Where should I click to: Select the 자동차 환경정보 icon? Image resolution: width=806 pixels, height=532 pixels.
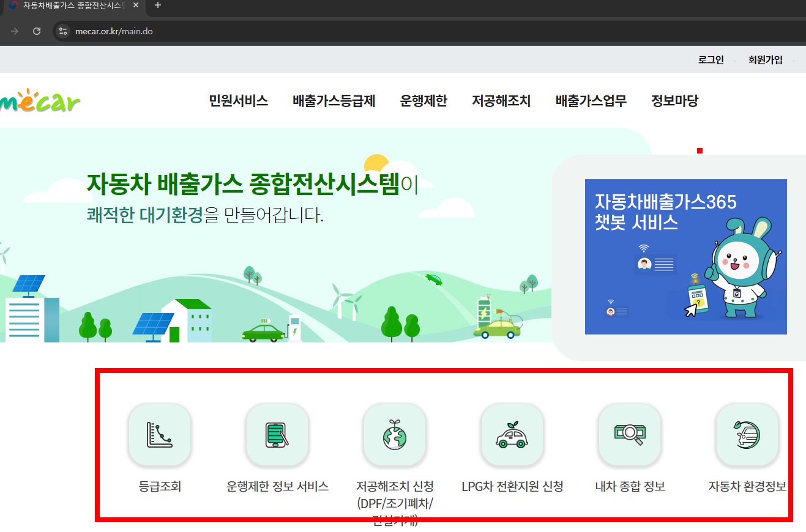pyautogui.click(x=747, y=435)
